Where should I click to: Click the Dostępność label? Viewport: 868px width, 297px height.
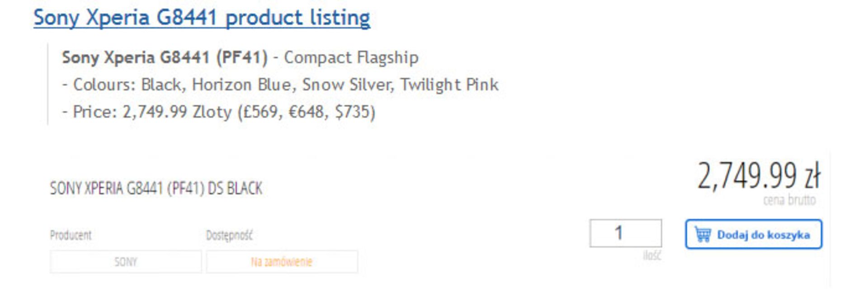coord(229,235)
